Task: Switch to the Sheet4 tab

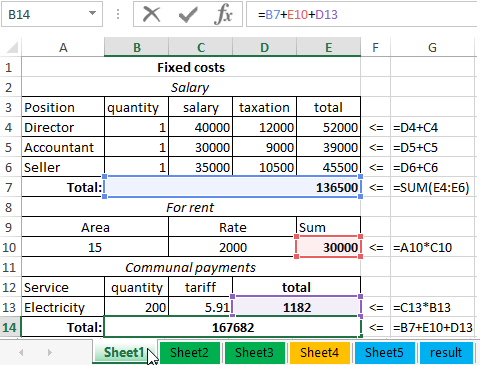Action: pos(319,352)
